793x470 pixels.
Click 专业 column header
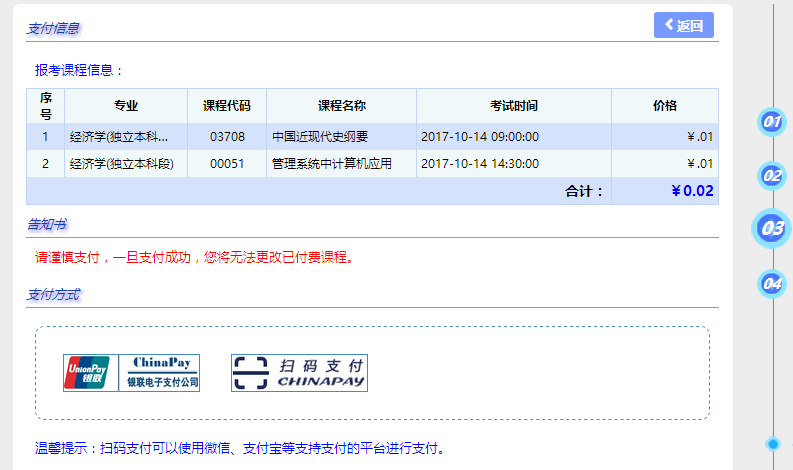[x=126, y=106]
